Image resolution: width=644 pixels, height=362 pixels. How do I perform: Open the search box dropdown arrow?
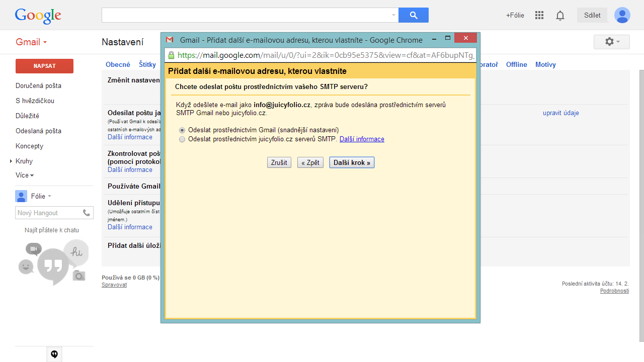click(393, 15)
